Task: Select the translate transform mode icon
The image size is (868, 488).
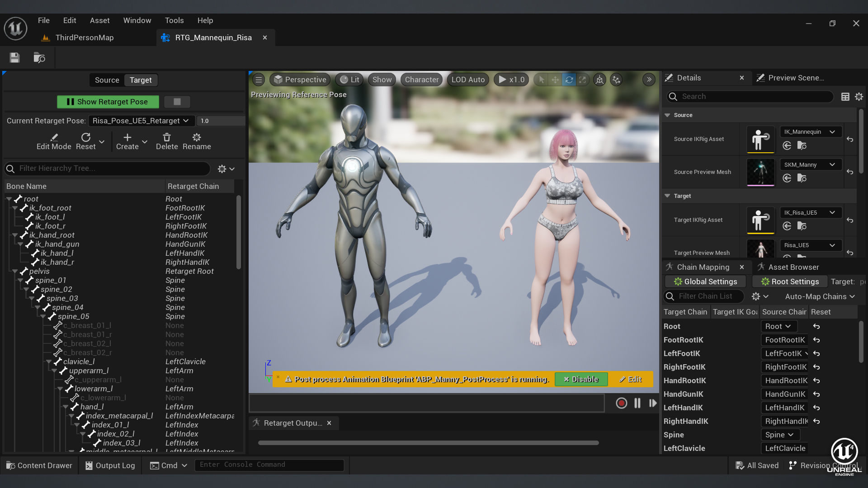Action: [555, 80]
